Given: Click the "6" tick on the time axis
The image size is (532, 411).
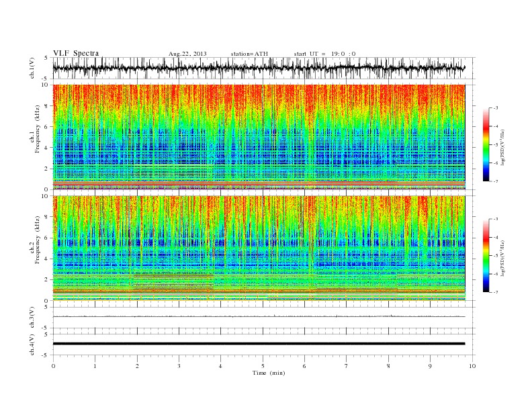Looking at the screenshot, I should (304, 366).
